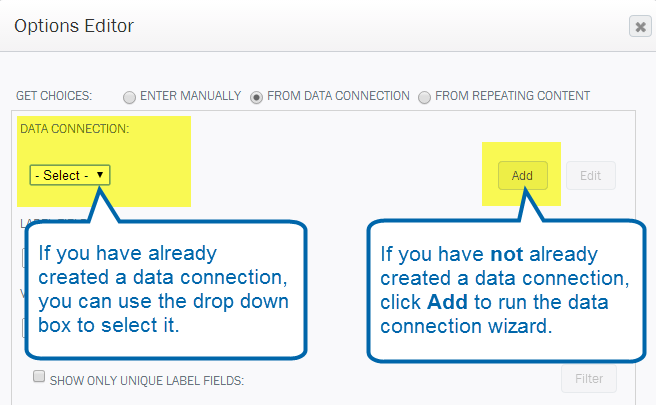Select the Enter Manually radio button
Image resolution: width=656 pixels, height=405 pixels.
coord(129,97)
